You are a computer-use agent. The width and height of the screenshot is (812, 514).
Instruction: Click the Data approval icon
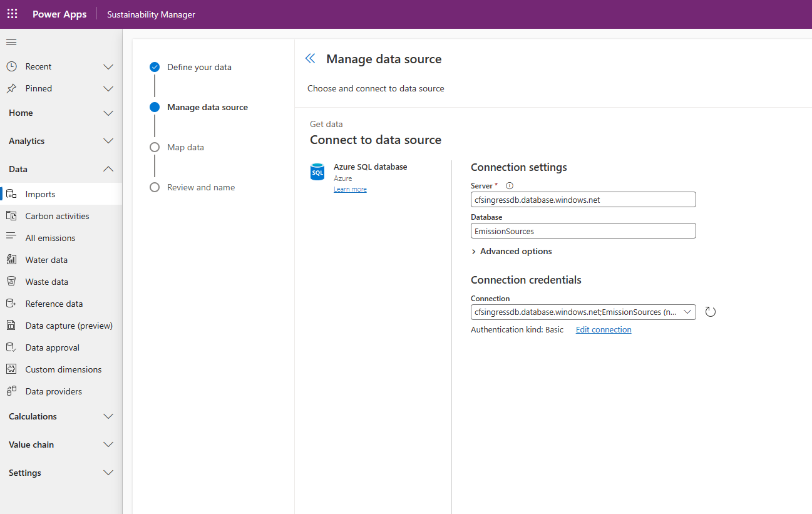(x=11, y=347)
